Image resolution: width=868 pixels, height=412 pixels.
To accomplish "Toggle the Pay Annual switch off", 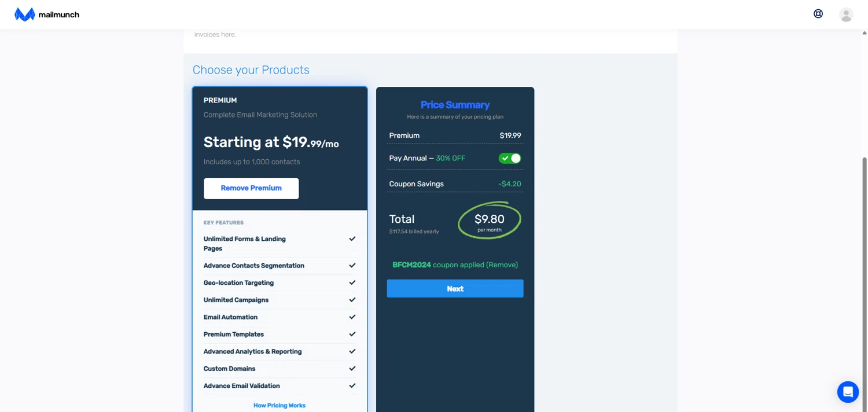I will [x=510, y=158].
